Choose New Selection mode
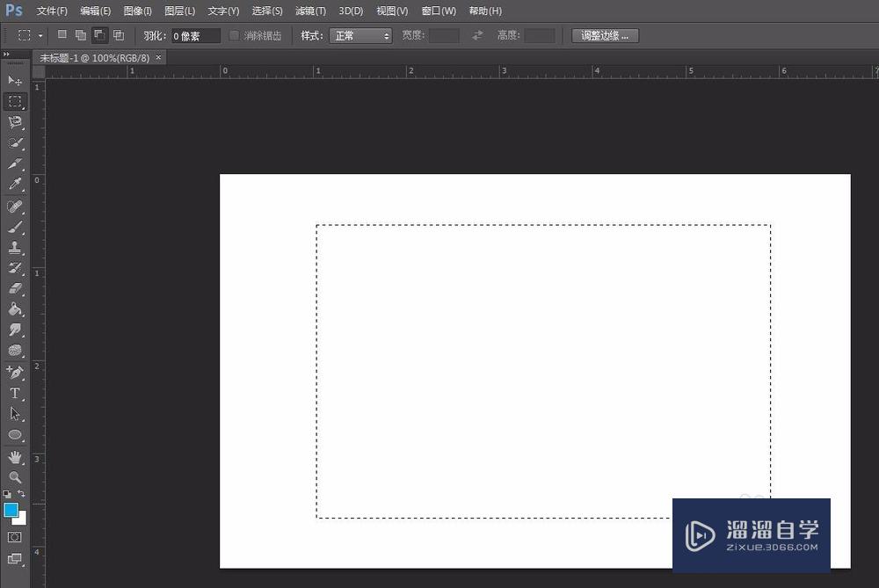 coord(62,35)
